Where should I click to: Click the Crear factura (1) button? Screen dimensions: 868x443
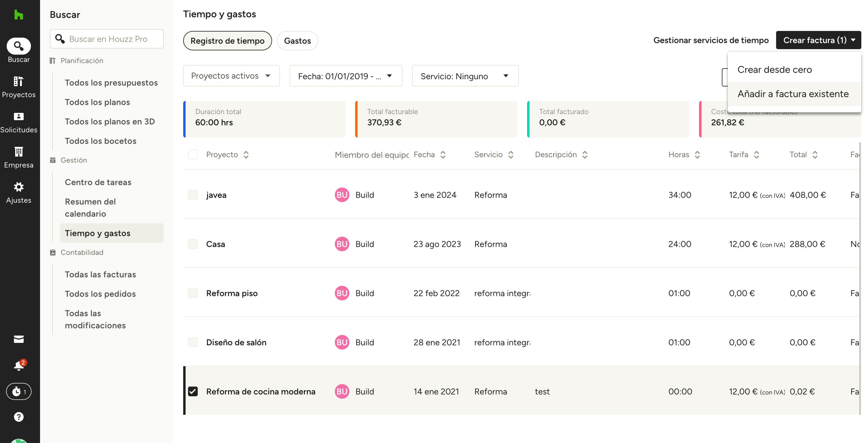(818, 40)
